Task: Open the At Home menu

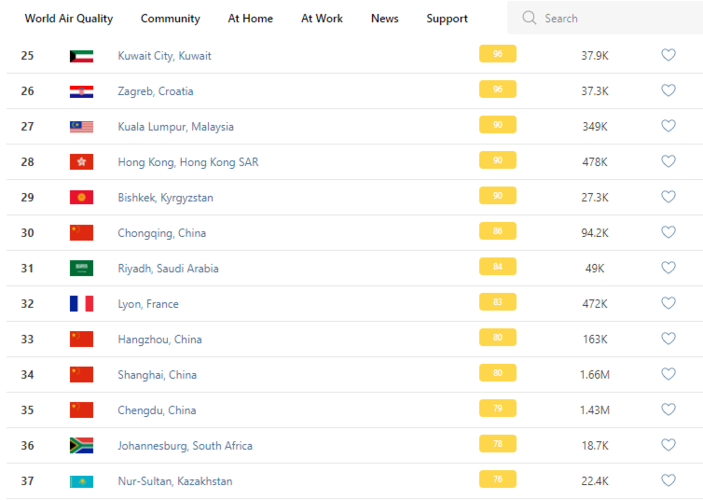Action: coord(250,19)
